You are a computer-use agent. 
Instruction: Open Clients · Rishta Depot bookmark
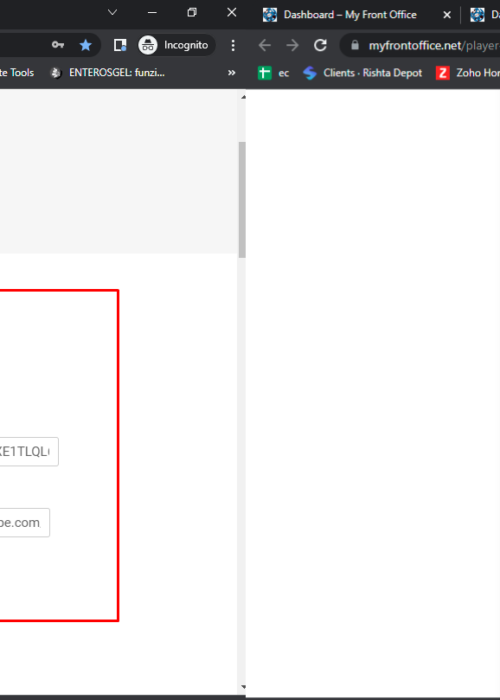pyautogui.click(x=362, y=73)
